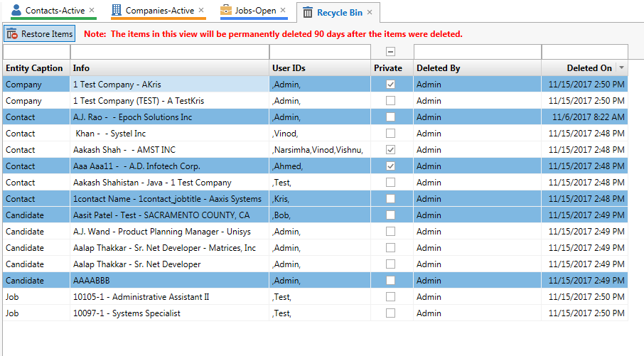Screen dimensions: 644x356
Task: Toggle the Private filter checkbox in filter row
Action: tap(390, 52)
